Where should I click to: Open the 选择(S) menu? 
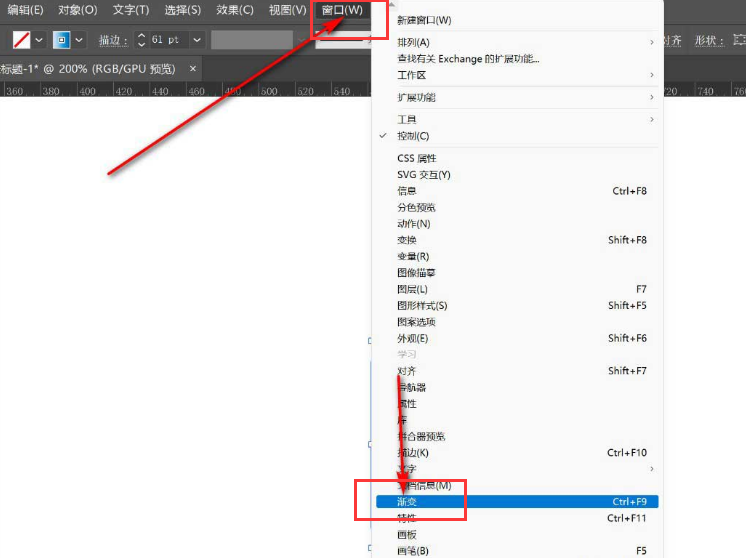[x=183, y=10]
